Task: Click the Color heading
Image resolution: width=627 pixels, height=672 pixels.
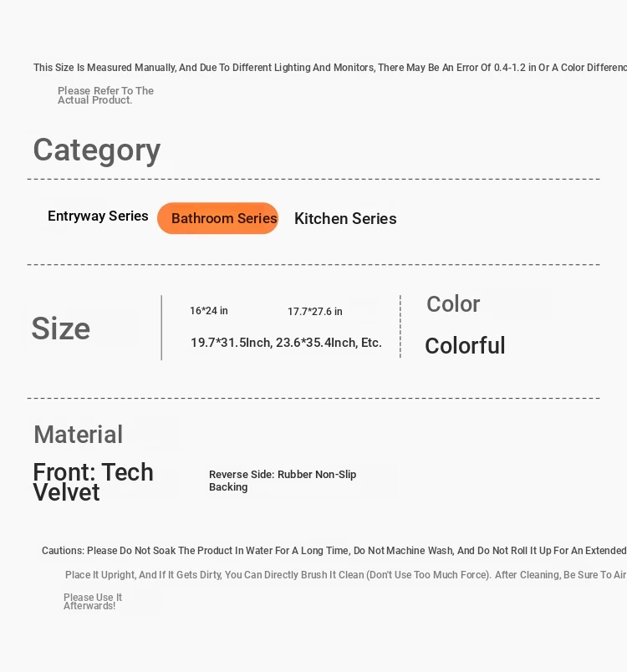Action: (453, 304)
